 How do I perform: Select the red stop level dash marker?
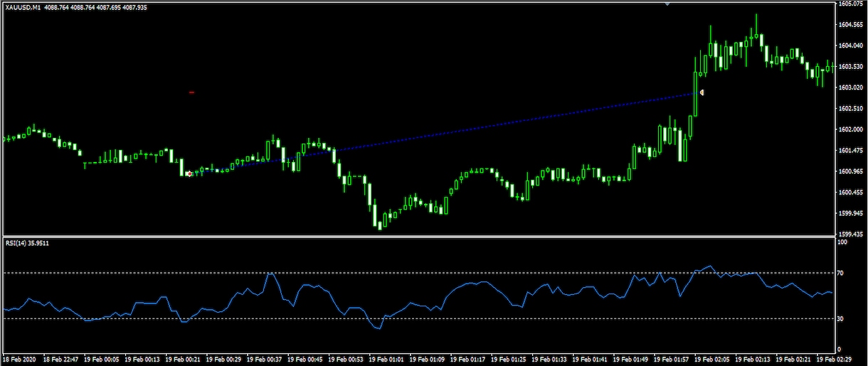[x=191, y=92]
